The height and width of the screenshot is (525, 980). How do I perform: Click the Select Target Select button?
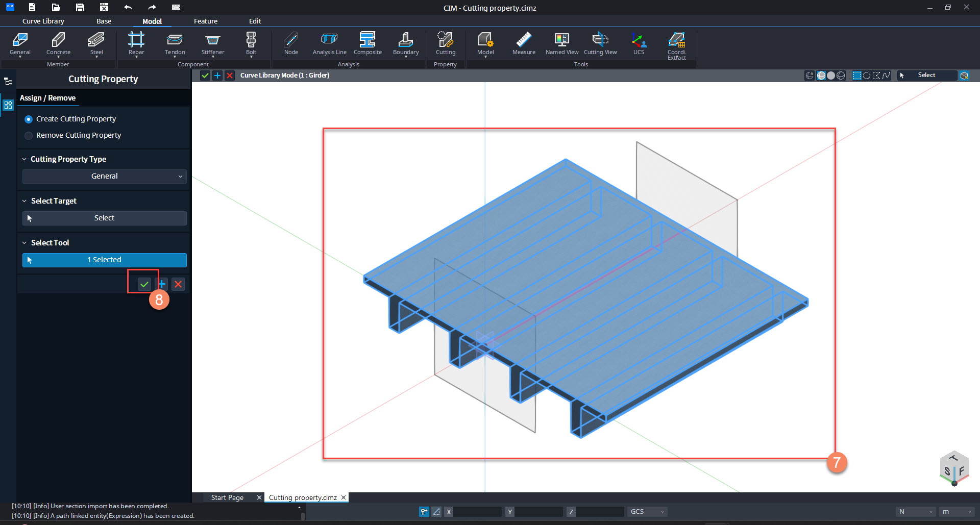pos(105,218)
